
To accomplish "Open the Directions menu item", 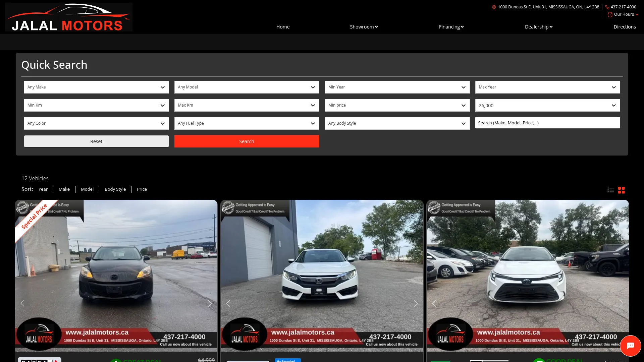I will pyautogui.click(x=625, y=27).
